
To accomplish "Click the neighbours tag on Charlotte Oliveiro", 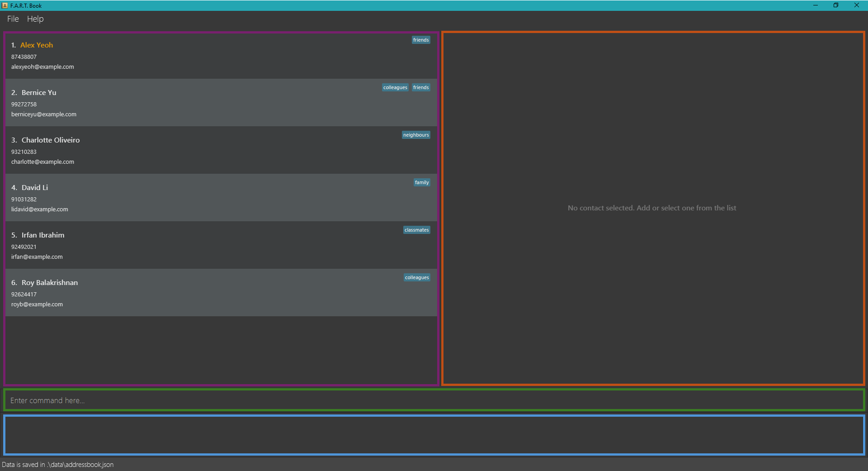I will (416, 135).
